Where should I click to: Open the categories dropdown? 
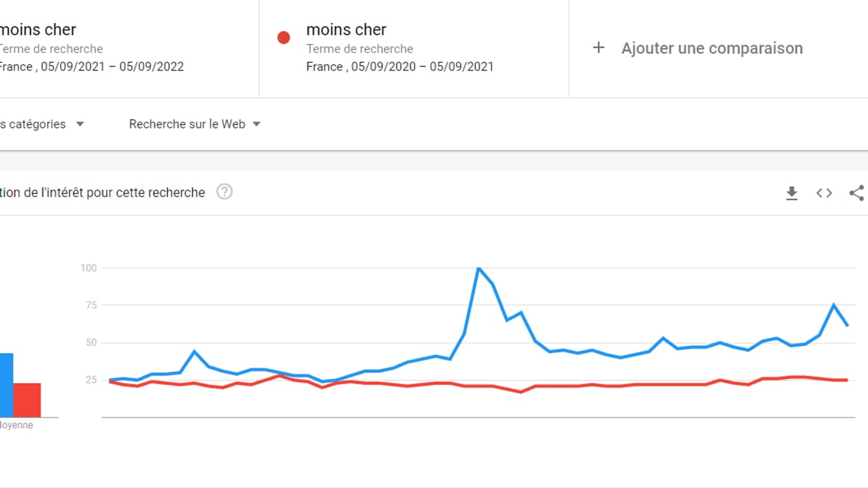pos(43,124)
